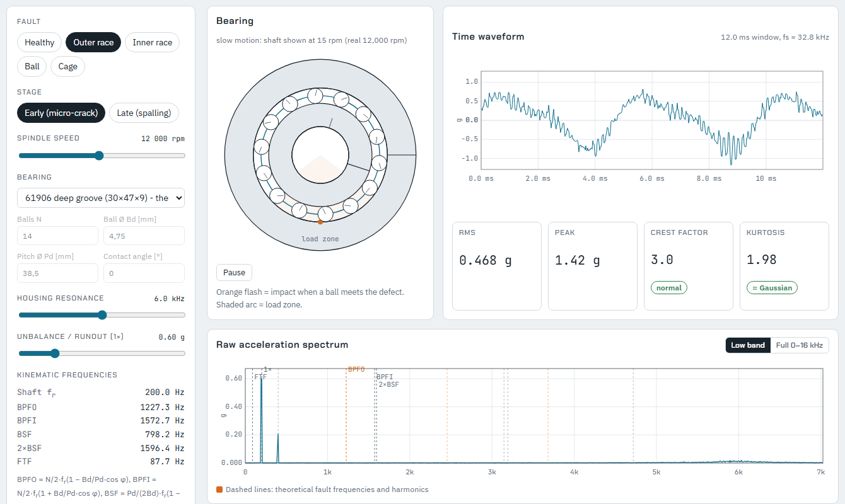Click the load zone label in the bearing
The width and height of the screenshot is (845, 504).
pyautogui.click(x=320, y=239)
